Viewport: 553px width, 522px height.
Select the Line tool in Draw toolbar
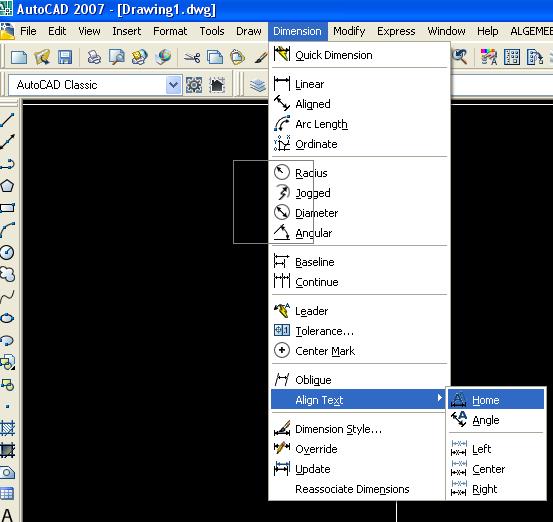click(7, 120)
